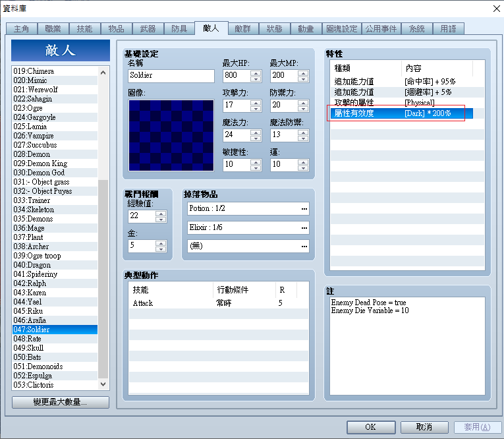The image size is (504, 439).
Task: Click the enemy 圖像 picture box
Action: [171, 135]
